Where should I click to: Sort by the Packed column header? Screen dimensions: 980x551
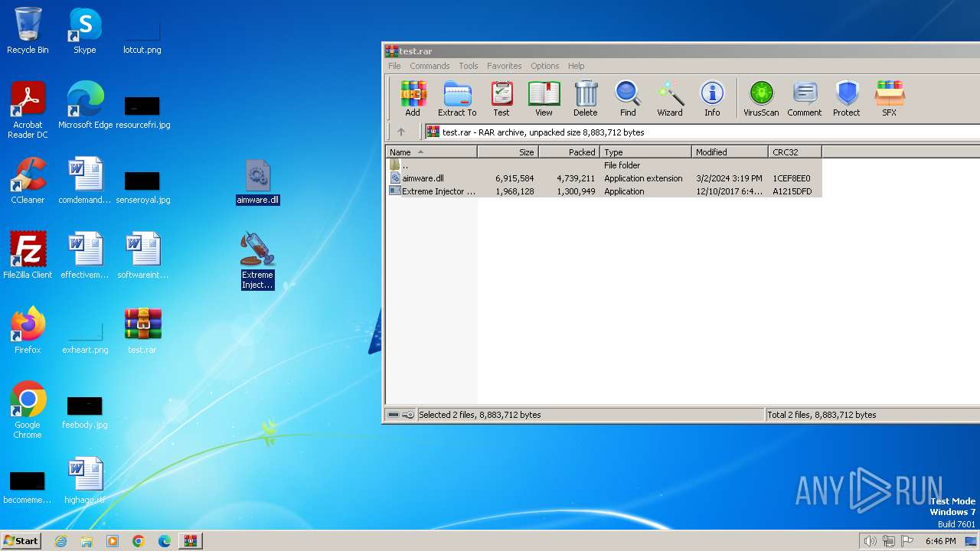click(x=570, y=152)
